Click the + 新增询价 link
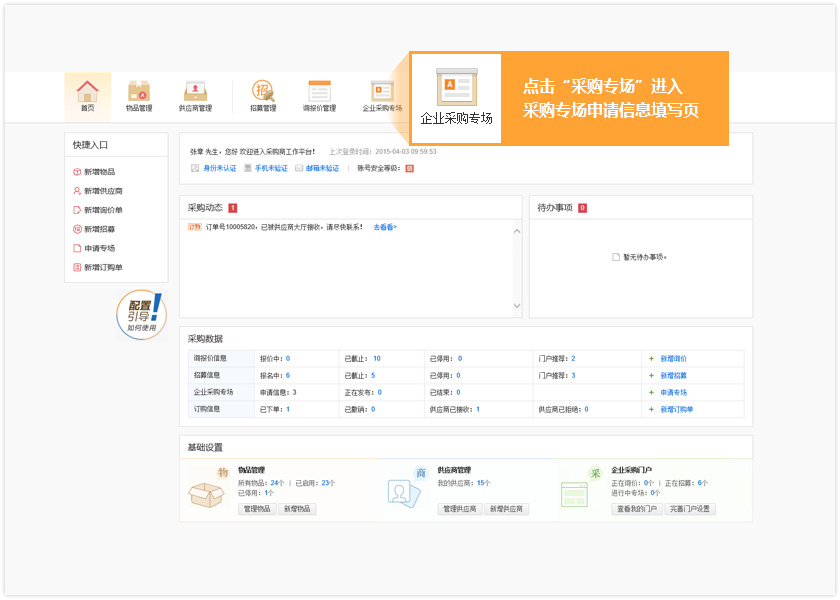Viewport: 840px width, 600px height. pyautogui.click(x=668, y=358)
